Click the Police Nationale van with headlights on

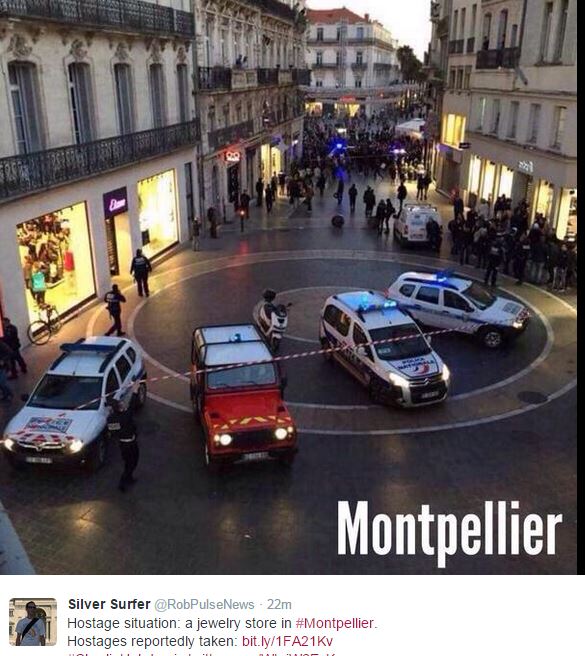point(384,349)
